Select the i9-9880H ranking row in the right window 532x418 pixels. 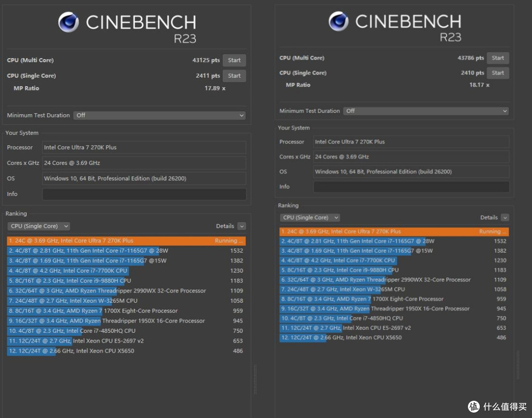point(394,270)
